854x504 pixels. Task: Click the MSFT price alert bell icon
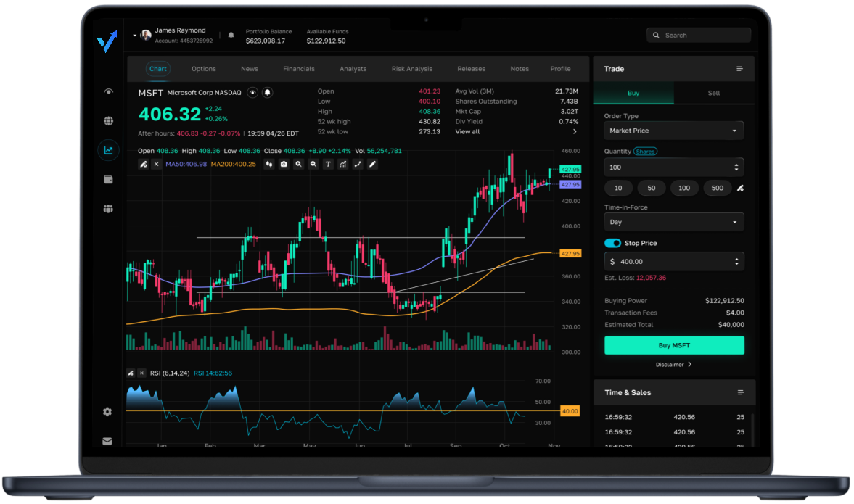267,93
